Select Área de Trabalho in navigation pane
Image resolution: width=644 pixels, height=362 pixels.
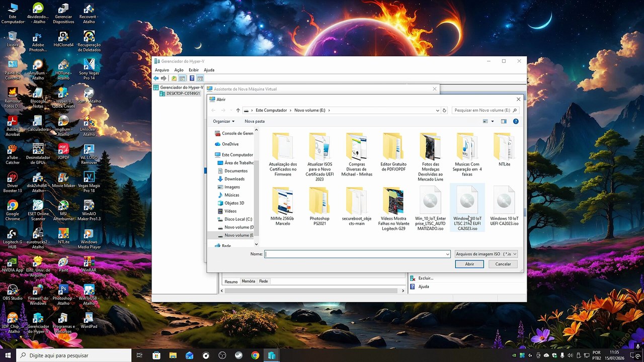(235, 163)
